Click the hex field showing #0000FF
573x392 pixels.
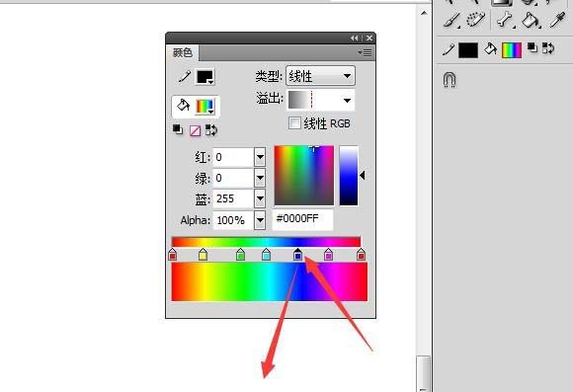coord(302,219)
